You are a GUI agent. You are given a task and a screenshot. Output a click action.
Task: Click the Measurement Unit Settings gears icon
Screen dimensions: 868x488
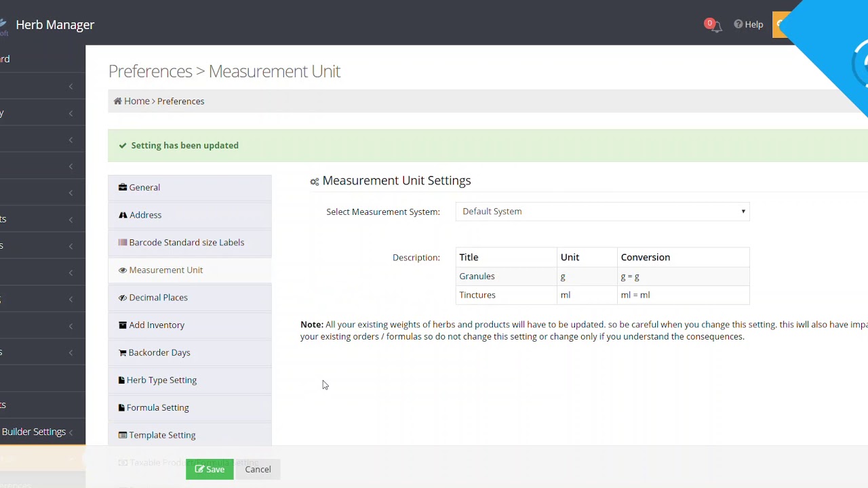314,182
